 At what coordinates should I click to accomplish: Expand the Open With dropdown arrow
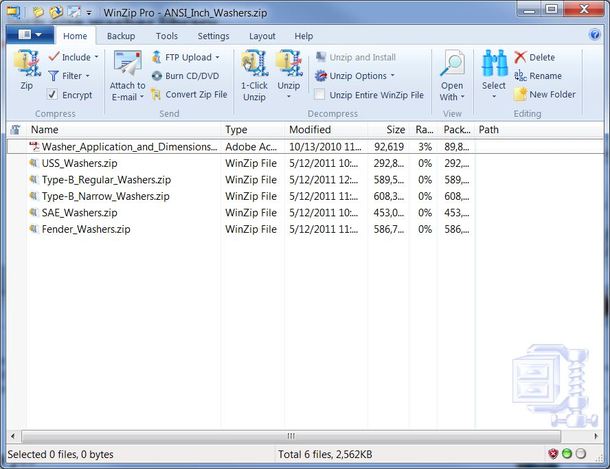point(463,96)
